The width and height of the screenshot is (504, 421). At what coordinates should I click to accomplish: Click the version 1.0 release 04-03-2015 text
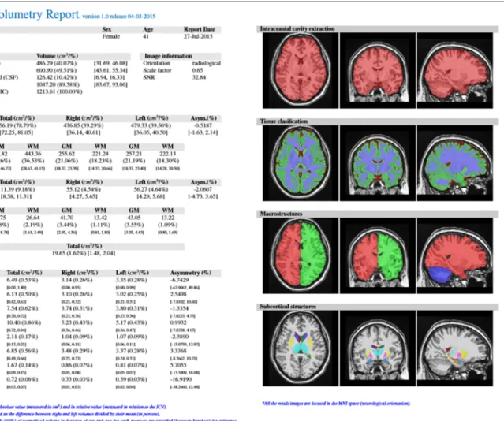pyautogui.click(x=118, y=17)
